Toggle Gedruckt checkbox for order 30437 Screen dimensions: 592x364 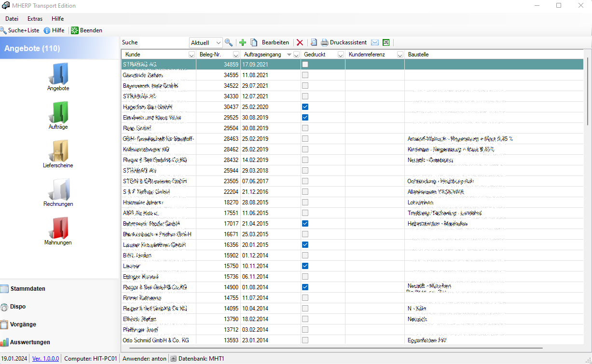305,107
